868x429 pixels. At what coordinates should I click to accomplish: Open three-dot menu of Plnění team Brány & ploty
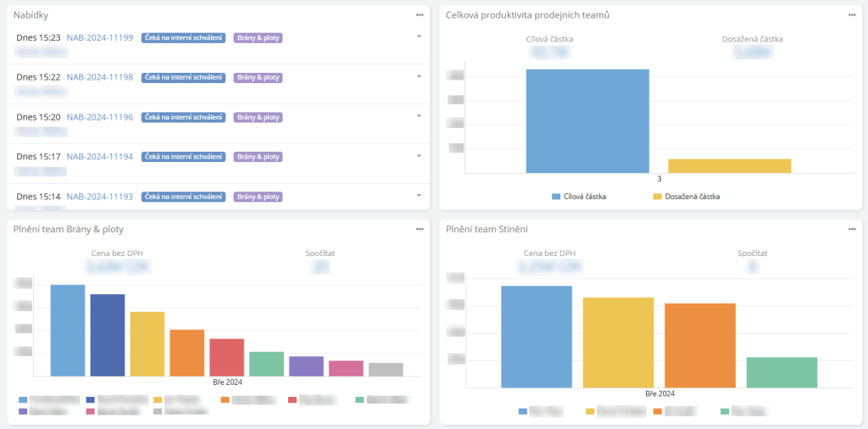pyautogui.click(x=419, y=229)
